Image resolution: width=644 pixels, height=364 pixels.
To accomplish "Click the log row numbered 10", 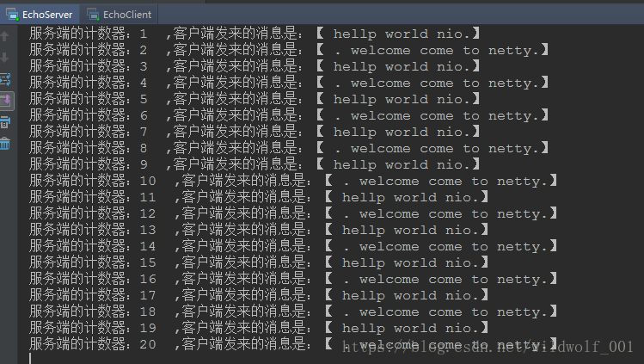I will (293, 181).
